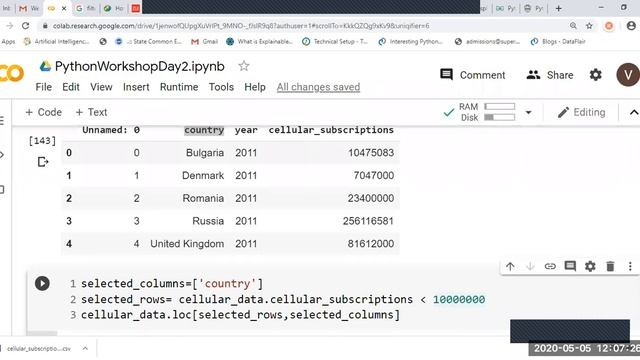640x360 pixels.
Task: Add a new Text cell
Action: pyautogui.click(x=91, y=112)
